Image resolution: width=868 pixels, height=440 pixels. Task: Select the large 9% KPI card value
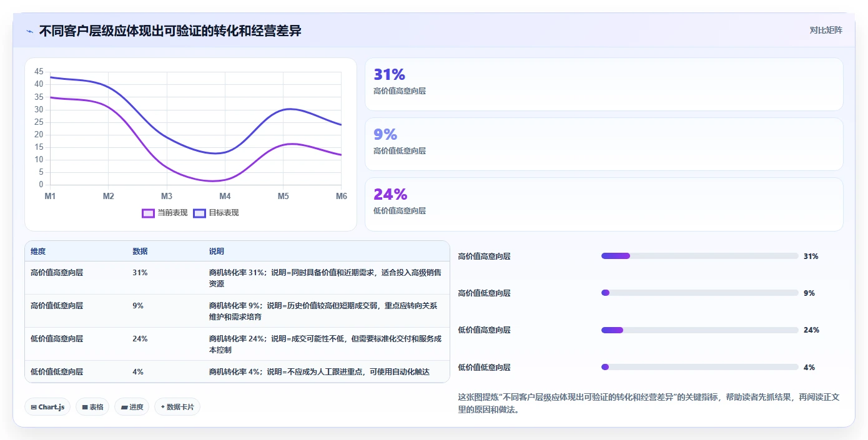(x=385, y=134)
